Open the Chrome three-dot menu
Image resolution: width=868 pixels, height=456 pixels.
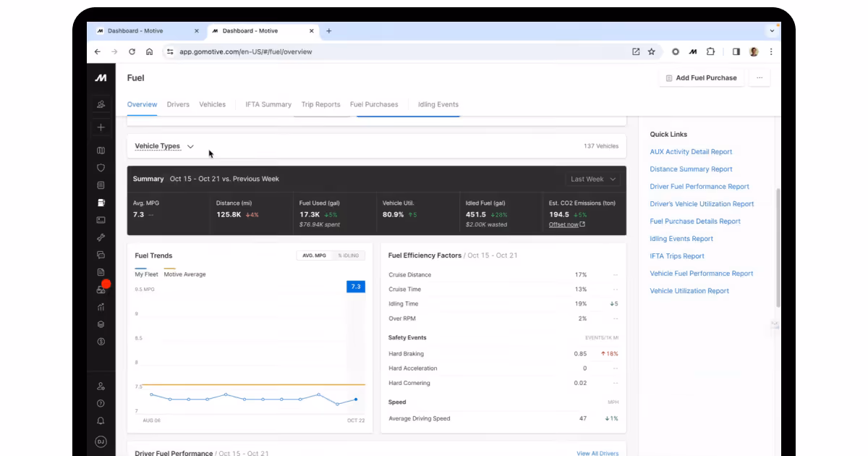point(771,52)
